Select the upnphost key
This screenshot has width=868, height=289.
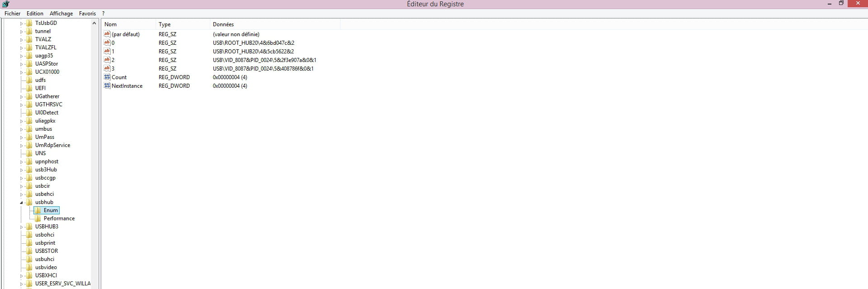(47, 161)
